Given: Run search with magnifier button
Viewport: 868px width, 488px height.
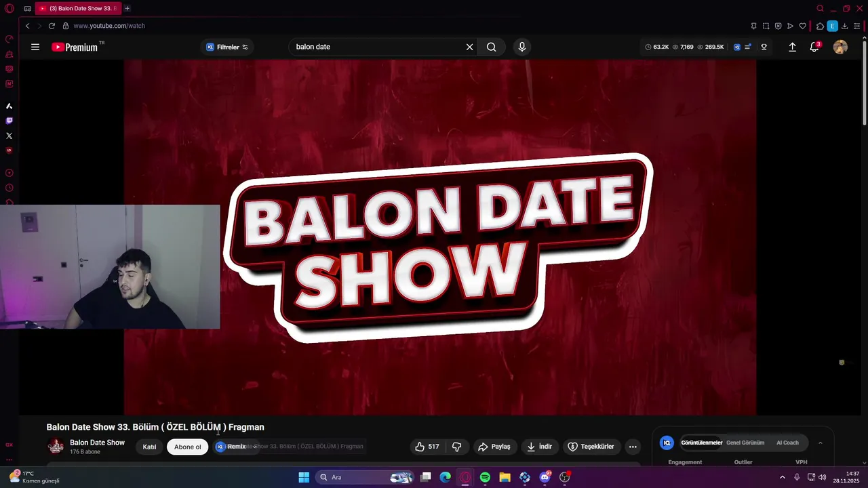Looking at the screenshot, I should pos(491,47).
